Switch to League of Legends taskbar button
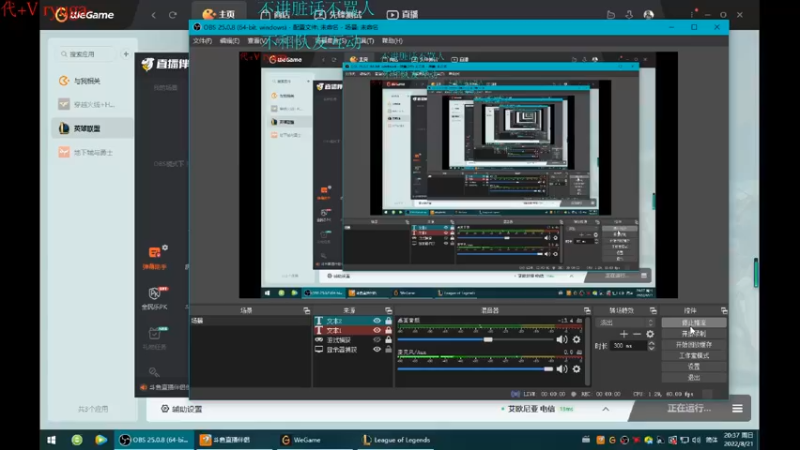The height and width of the screenshot is (450, 800). (x=396, y=440)
